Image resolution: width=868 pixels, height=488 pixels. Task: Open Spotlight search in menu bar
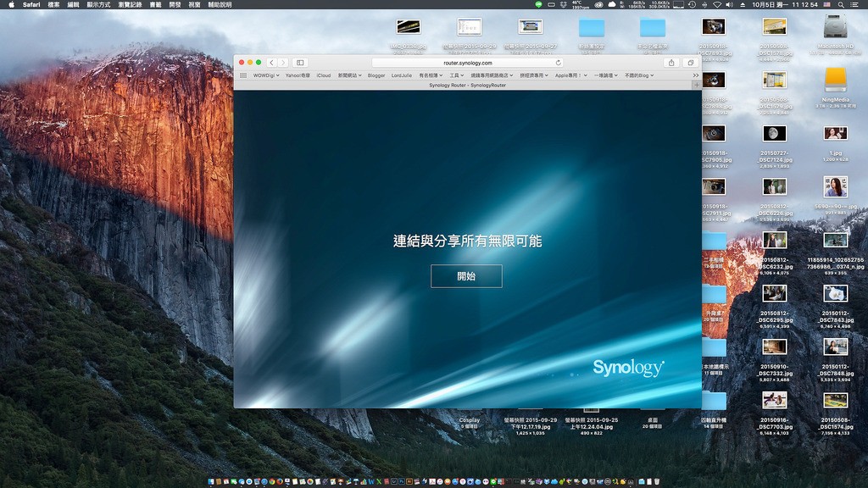click(841, 4)
